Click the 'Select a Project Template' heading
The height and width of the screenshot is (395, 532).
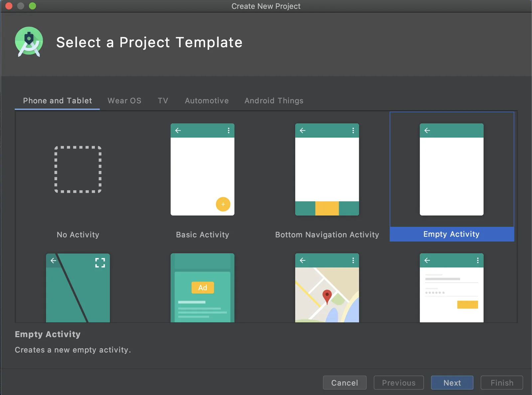click(x=149, y=43)
